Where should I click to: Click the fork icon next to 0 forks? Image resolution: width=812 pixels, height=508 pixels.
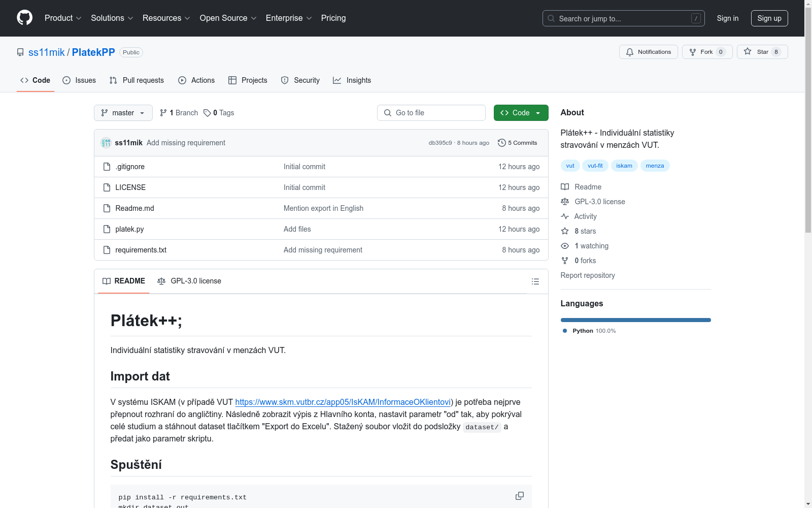pyautogui.click(x=565, y=261)
